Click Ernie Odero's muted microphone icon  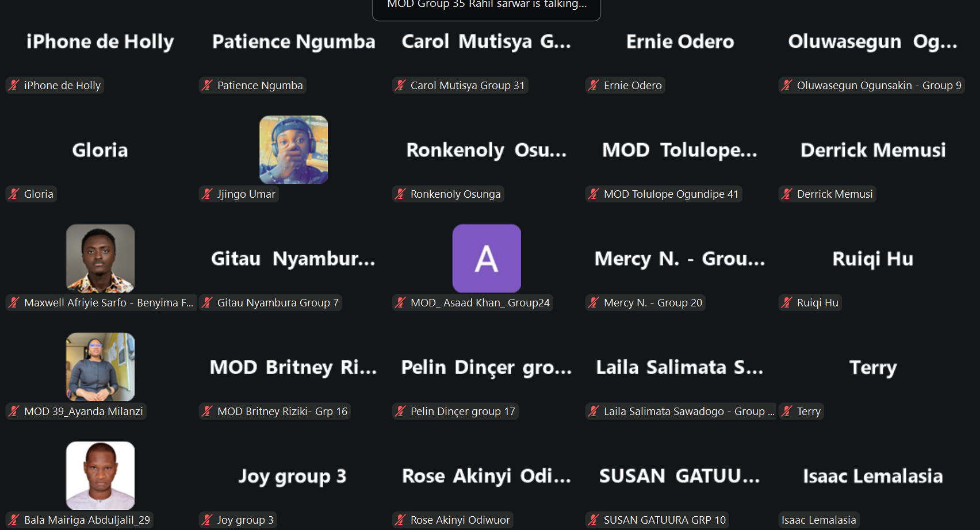tap(594, 86)
